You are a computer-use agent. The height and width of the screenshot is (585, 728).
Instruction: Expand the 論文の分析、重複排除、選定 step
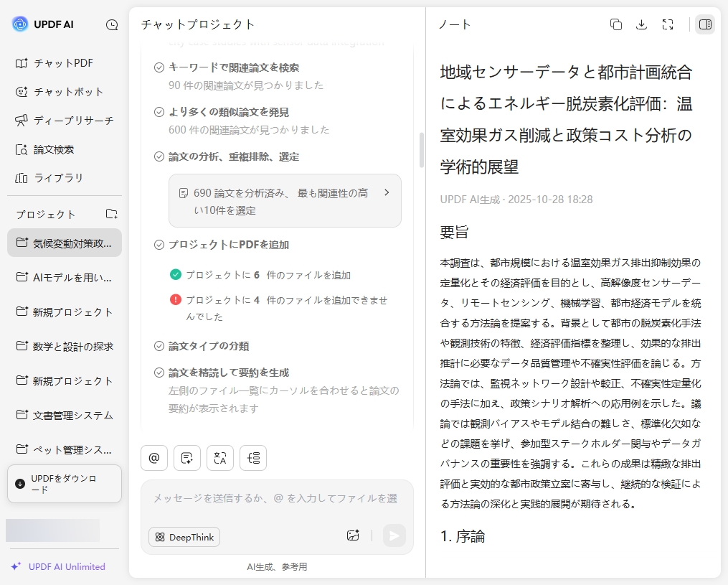pyautogui.click(x=233, y=156)
